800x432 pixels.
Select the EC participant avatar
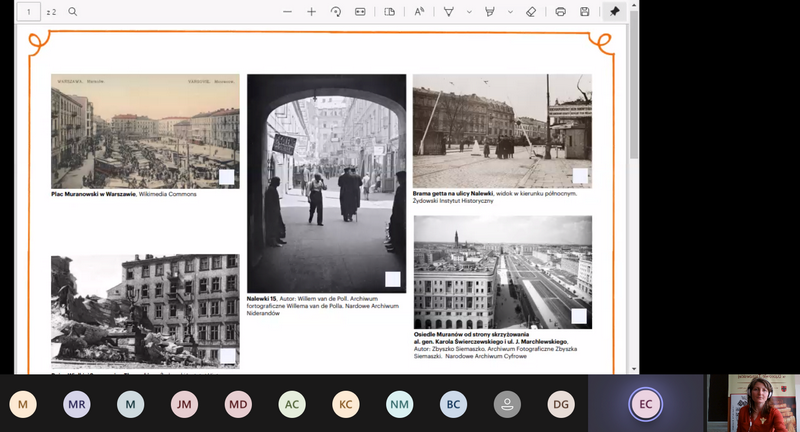[x=645, y=404]
